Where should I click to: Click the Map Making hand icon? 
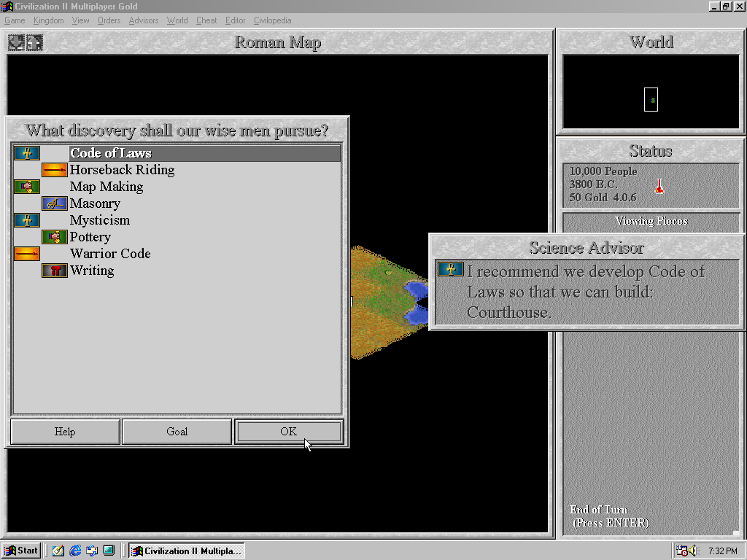pos(27,186)
